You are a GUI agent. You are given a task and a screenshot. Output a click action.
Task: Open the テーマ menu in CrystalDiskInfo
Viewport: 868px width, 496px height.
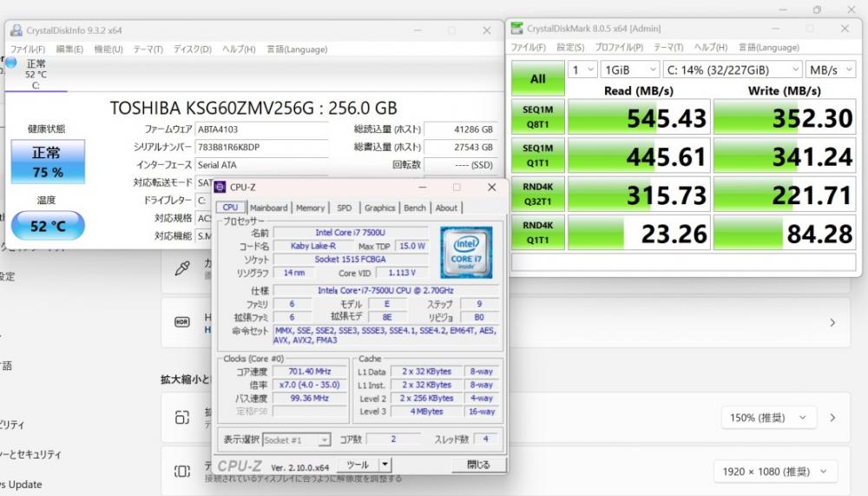coord(148,50)
